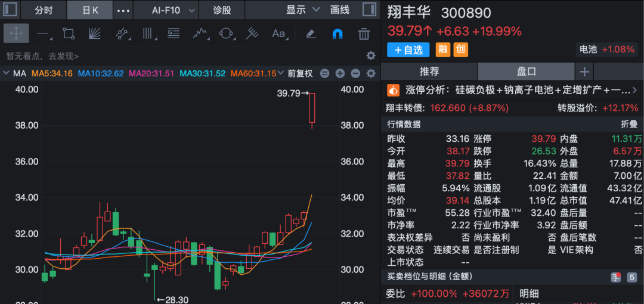Toggle the magnet snap mode

(337, 33)
